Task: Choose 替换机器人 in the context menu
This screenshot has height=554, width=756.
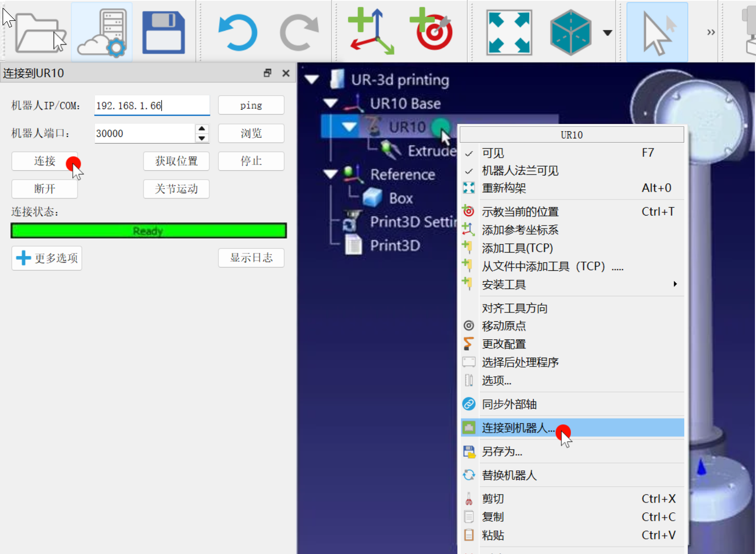Action: click(x=509, y=475)
